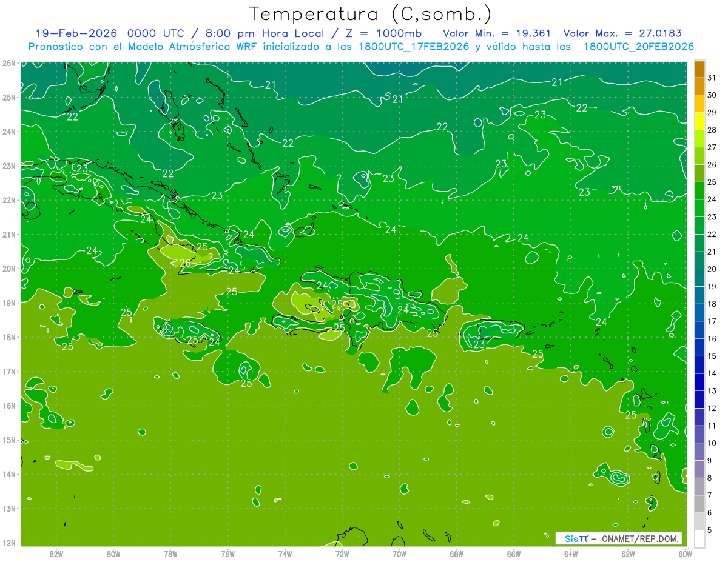
Task: Click the color bar value label 17
Action: click(x=712, y=321)
